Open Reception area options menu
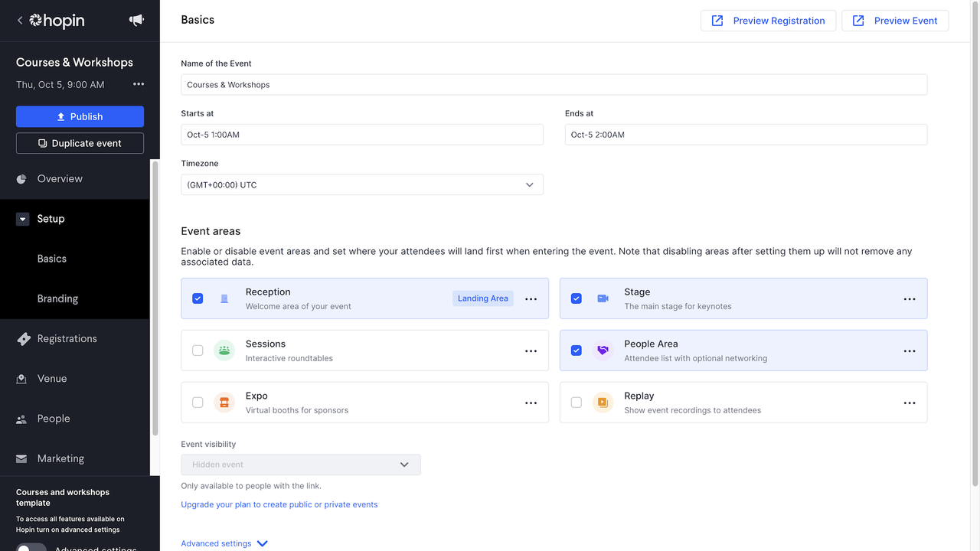Screen dimensions: 980x551 [531, 299]
